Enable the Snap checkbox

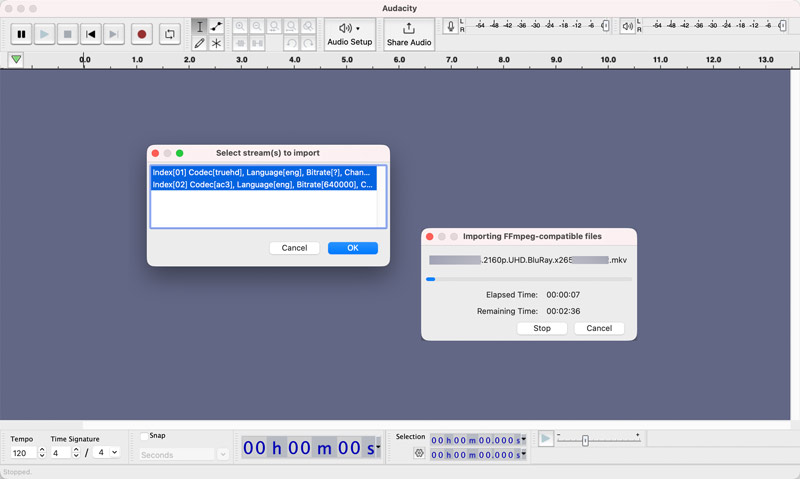pyautogui.click(x=144, y=436)
